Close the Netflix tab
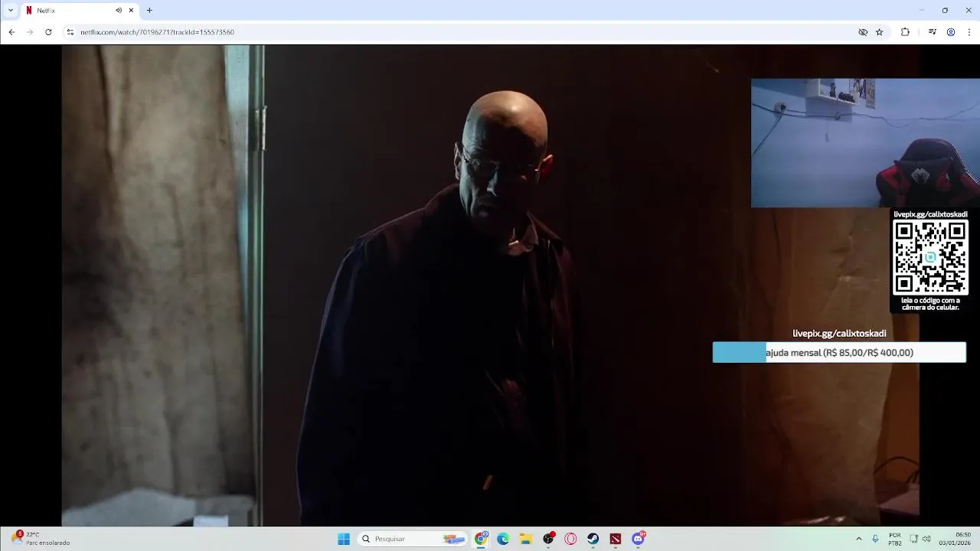The image size is (980, 551). point(131,11)
